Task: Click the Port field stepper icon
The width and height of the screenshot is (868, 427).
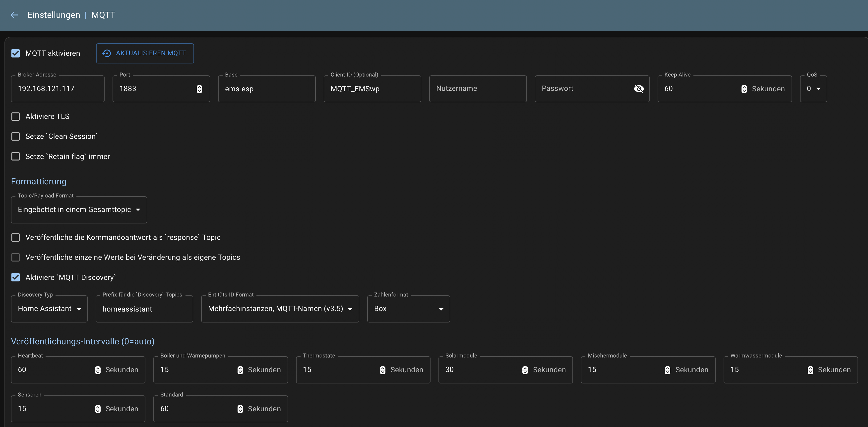Action: 199,89
